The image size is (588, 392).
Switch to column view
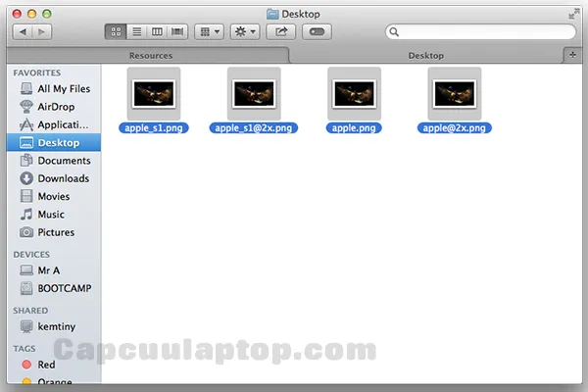(157, 32)
